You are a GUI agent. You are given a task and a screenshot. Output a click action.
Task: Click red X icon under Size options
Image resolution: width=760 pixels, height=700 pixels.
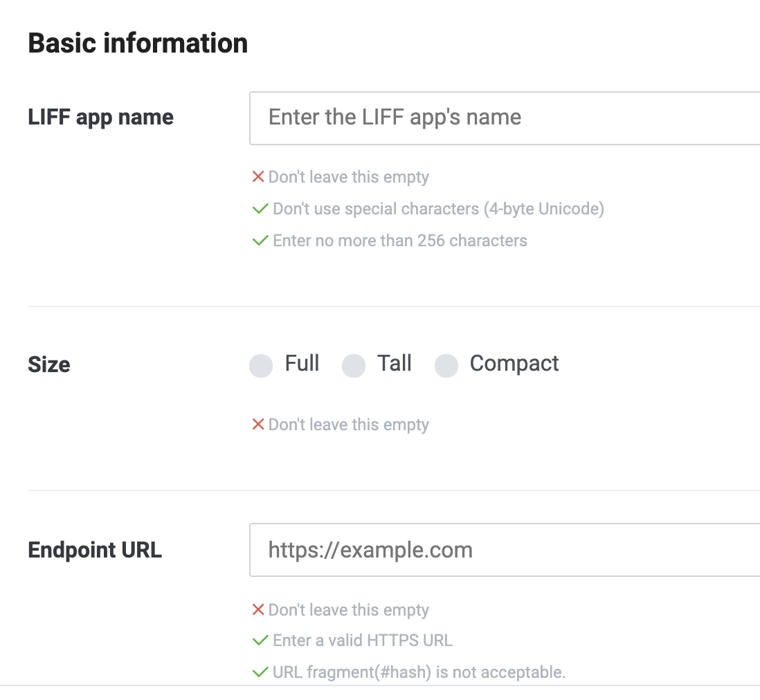coord(258,425)
